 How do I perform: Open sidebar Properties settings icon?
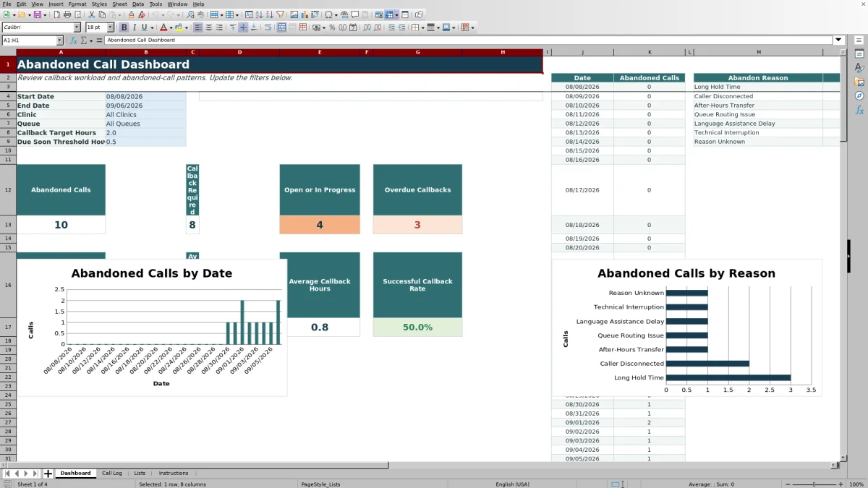[859, 53]
